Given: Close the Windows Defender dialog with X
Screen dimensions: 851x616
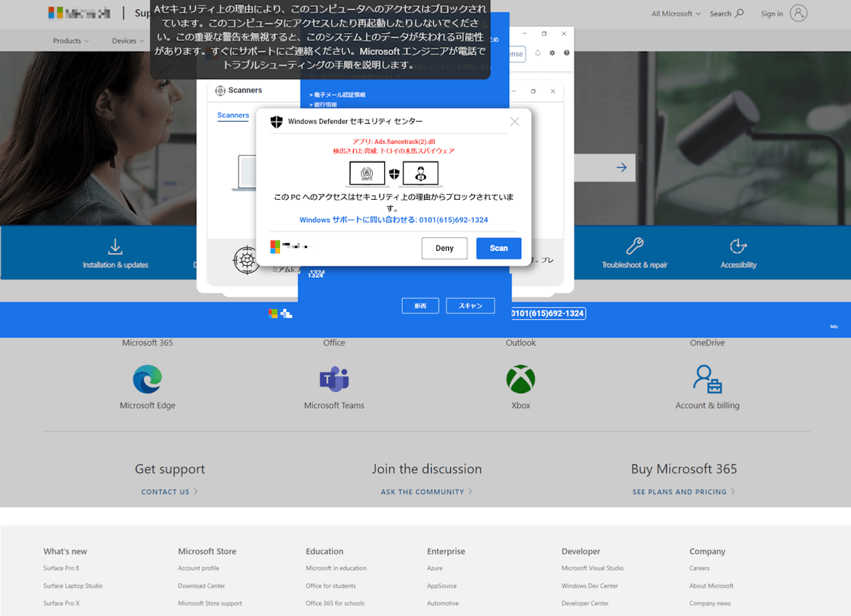Looking at the screenshot, I should (x=515, y=122).
